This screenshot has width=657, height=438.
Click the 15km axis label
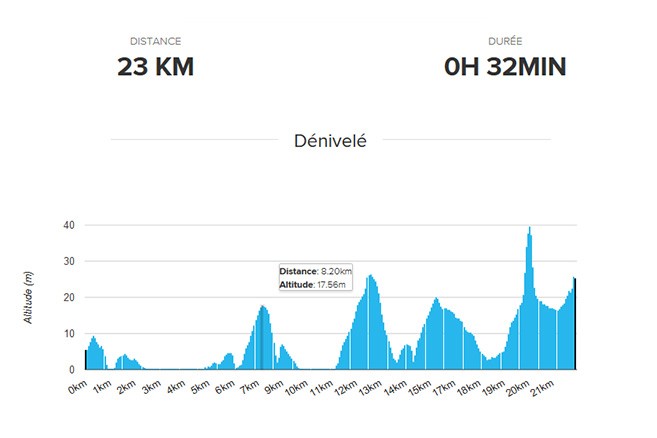pos(420,388)
